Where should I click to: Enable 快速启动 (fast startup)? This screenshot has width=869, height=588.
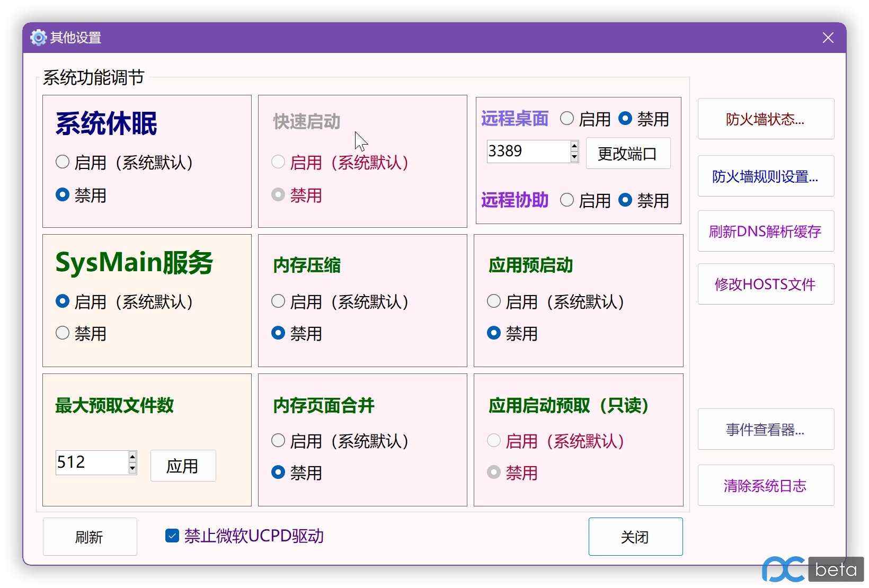click(x=278, y=162)
